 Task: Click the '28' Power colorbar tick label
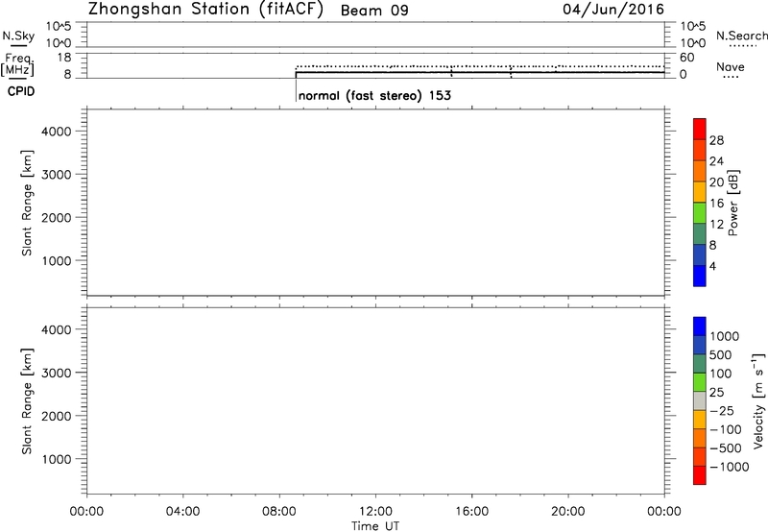pyautogui.click(x=716, y=140)
